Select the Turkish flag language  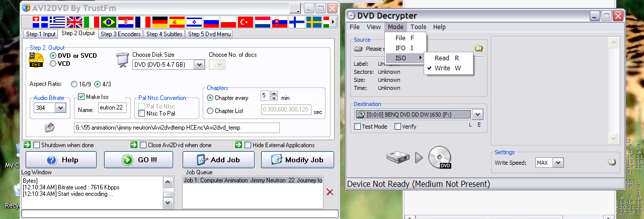[245, 22]
